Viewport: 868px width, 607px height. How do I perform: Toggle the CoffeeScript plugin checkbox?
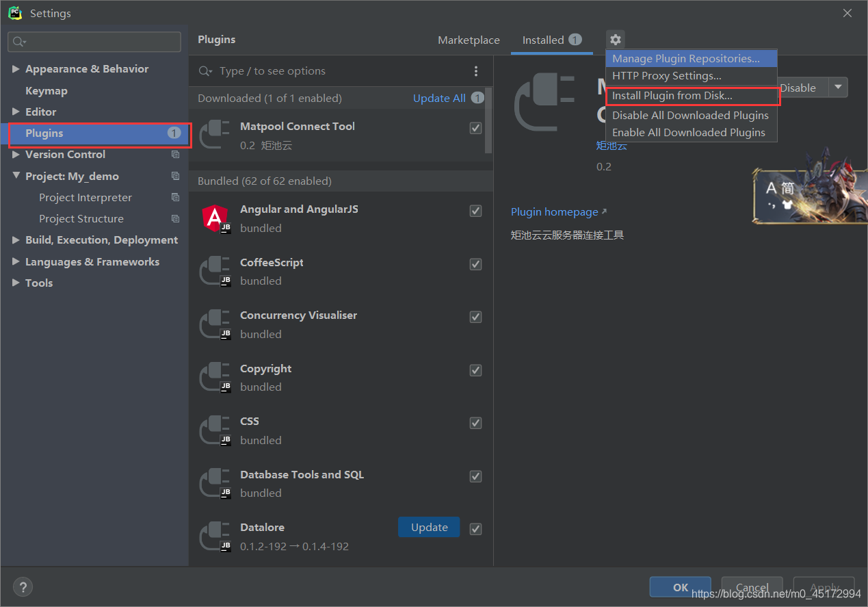point(475,264)
